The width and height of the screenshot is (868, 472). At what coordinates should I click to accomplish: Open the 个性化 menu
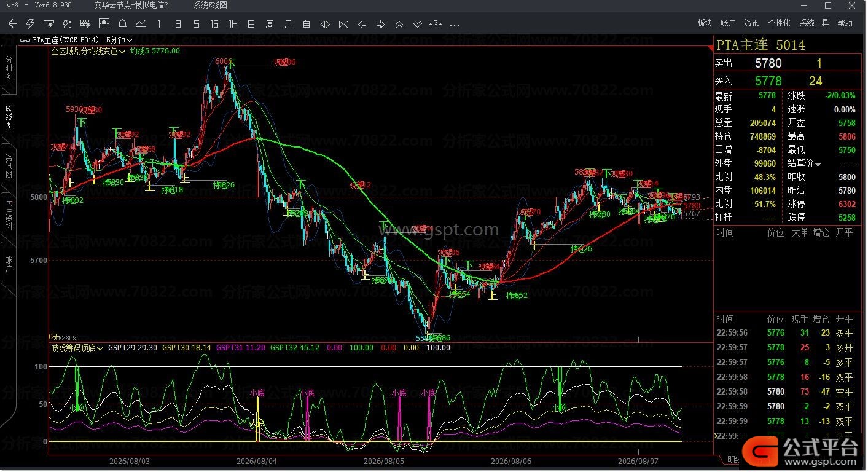(x=779, y=23)
